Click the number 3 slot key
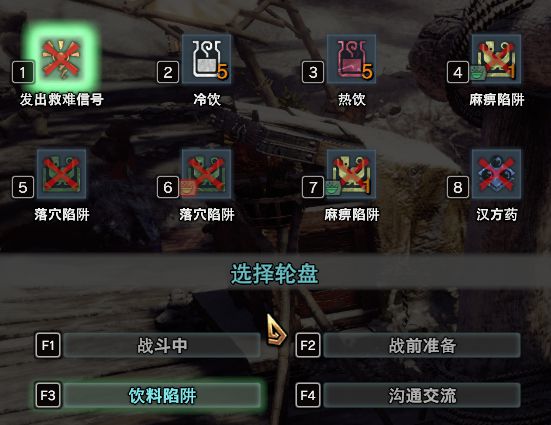This screenshot has height=425, width=551. pos(313,72)
